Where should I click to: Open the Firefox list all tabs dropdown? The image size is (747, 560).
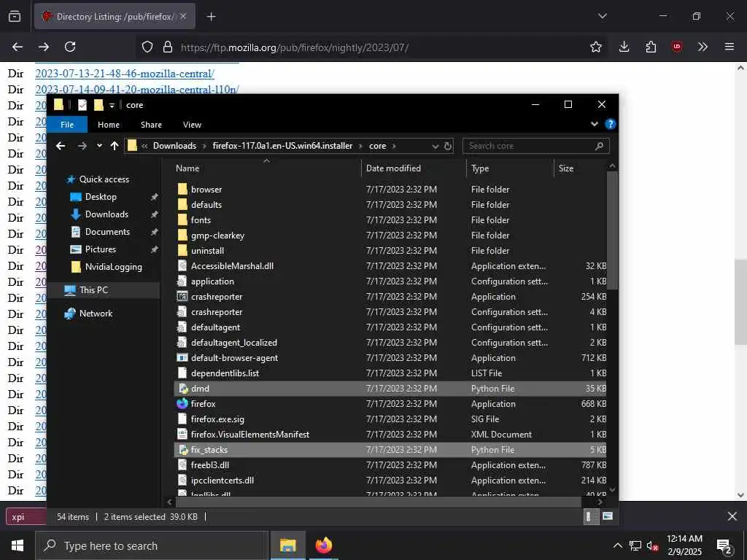pos(602,16)
